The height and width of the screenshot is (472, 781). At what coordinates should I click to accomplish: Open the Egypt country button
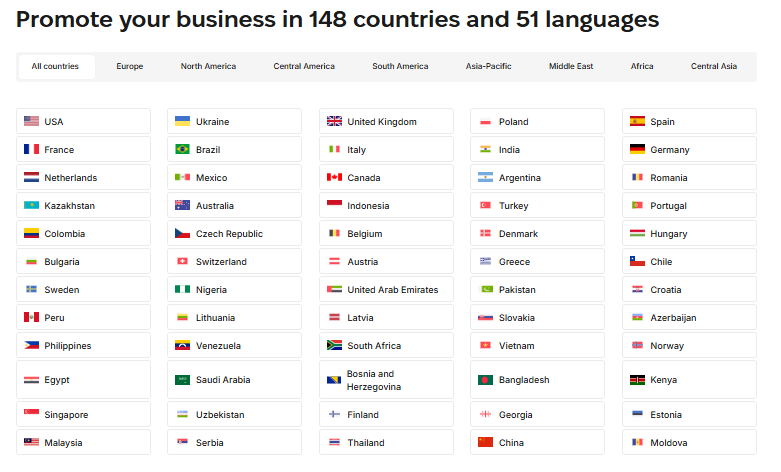[x=83, y=380]
